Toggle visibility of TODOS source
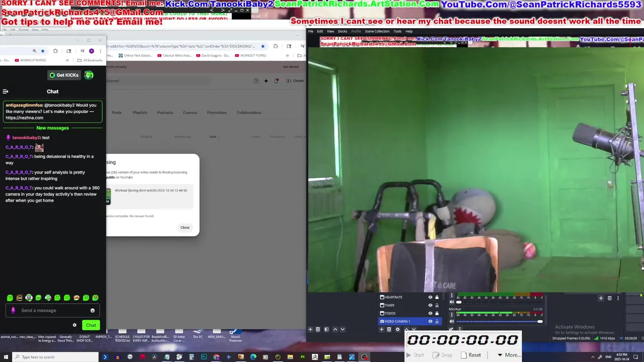Viewport: 644px width, 362px height. pos(430,313)
